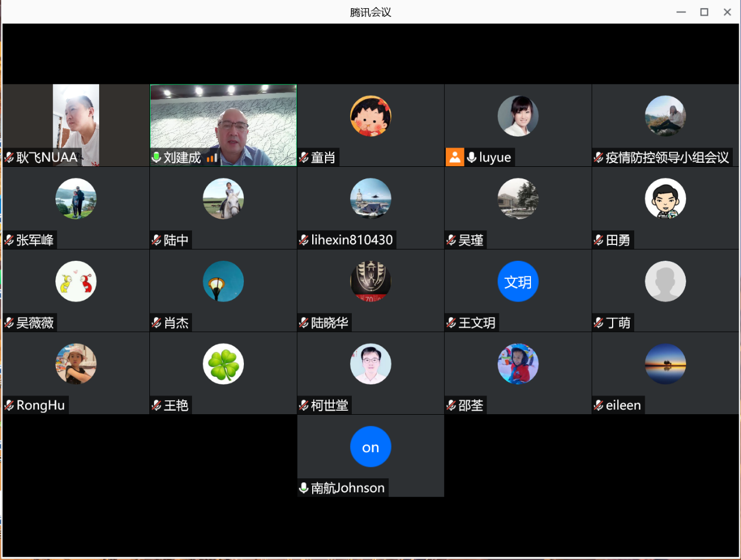Viewport: 741px width, 560px height.
Task: Click the orange signal bars icon beside 刘建成
Action: click(212, 157)
